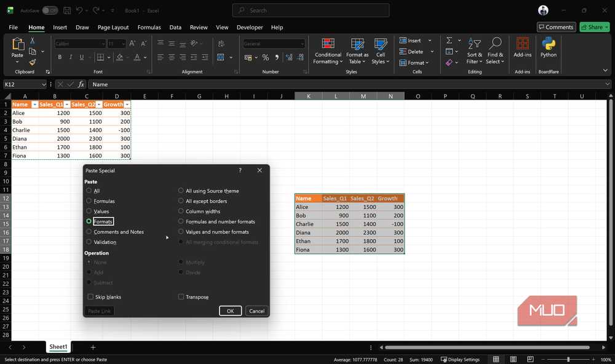Viewport: 615px width, 364px height.
Task: Switch to Normal view icon
Action: click(x=496, y=359)
